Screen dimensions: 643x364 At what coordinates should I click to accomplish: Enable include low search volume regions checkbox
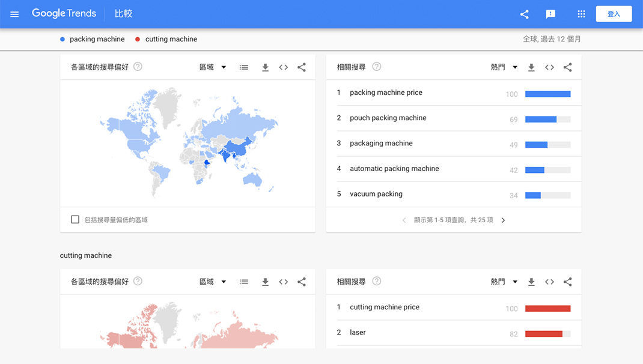(x=75, y=220)
